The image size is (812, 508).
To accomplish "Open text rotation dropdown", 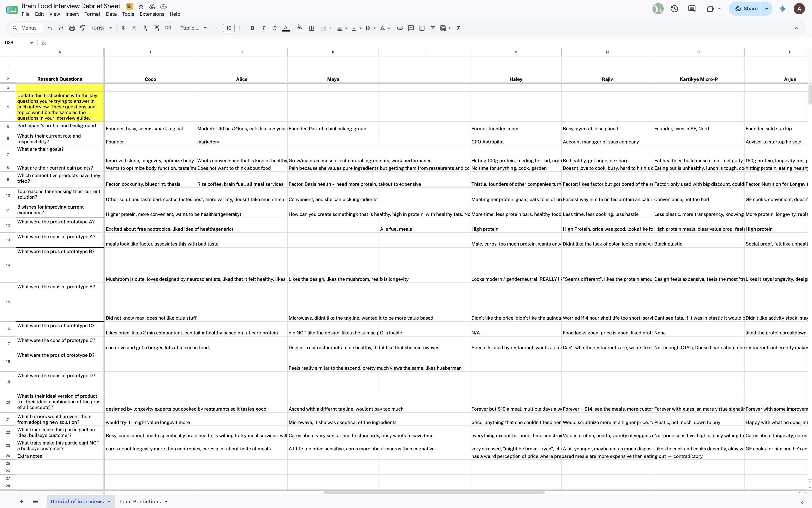I will click(385, 28).
